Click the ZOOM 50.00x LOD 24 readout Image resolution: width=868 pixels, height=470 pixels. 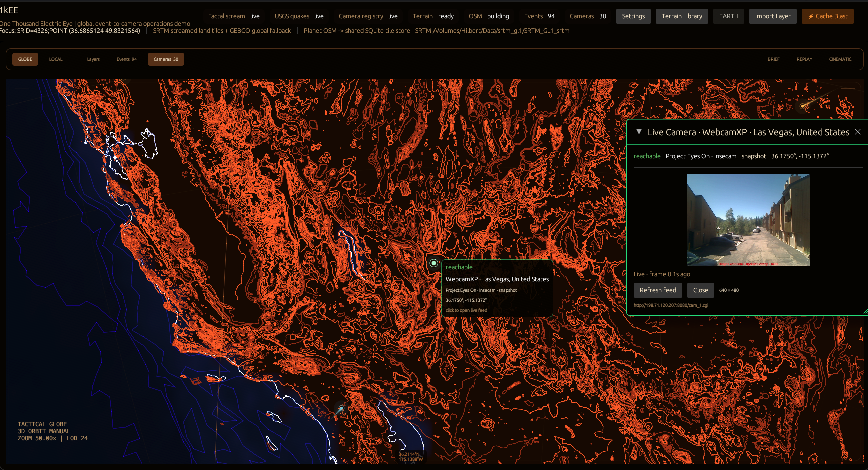(x=53, y=438)
